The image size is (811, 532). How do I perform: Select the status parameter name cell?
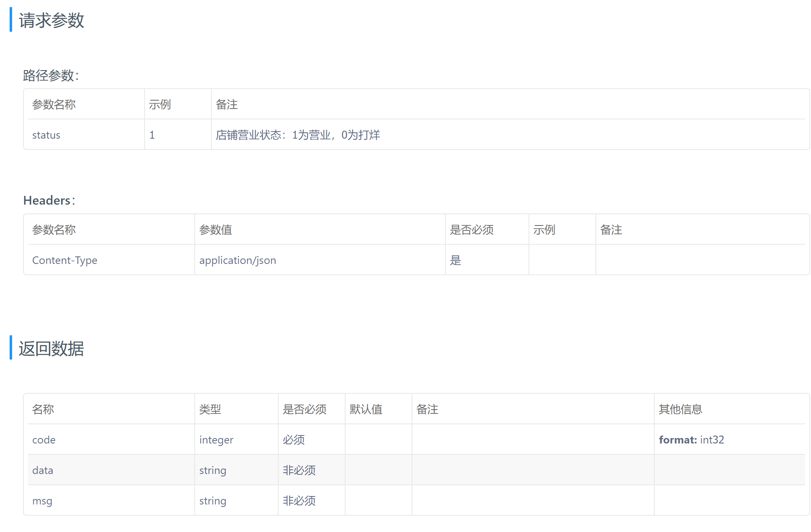pos(46,135)
